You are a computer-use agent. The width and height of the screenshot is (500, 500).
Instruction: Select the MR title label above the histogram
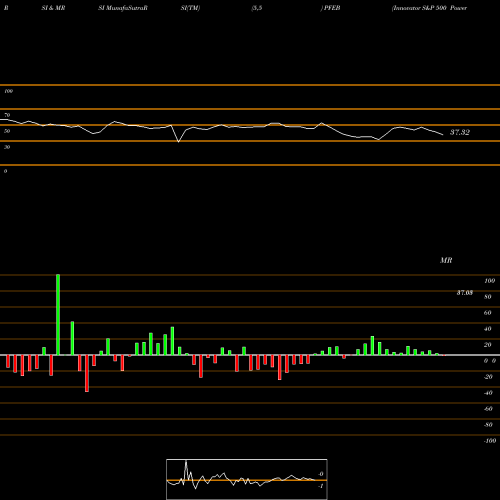coord(446,260)
